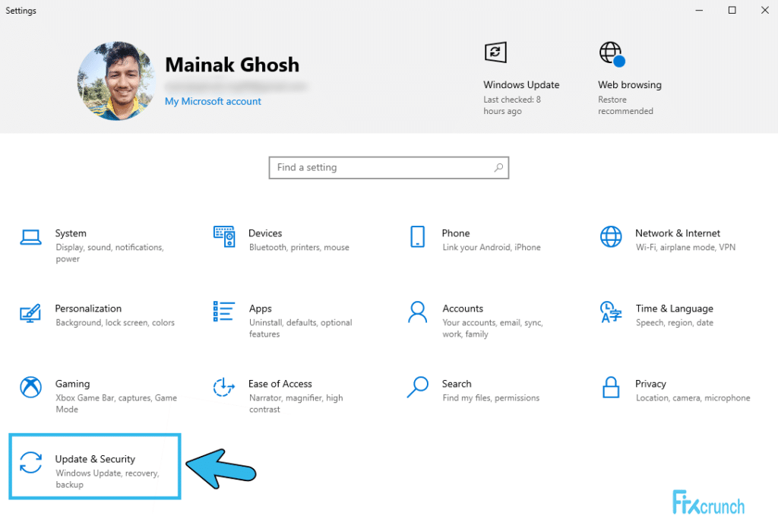
Task: Open the Accounts person icon
Action: (417, 312)
